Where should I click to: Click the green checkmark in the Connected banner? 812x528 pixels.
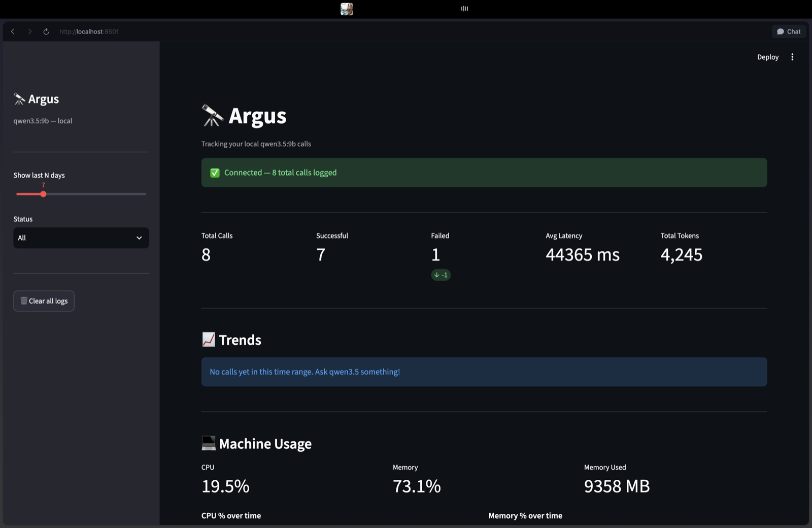click(x=215, y=173)
